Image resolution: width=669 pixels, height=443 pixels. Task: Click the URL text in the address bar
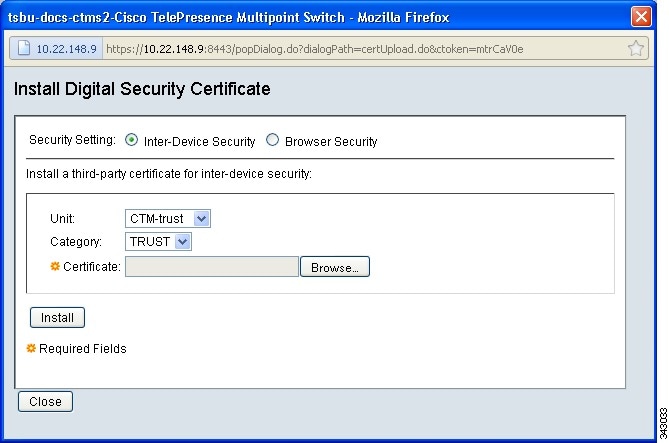[x=314, y=49]
